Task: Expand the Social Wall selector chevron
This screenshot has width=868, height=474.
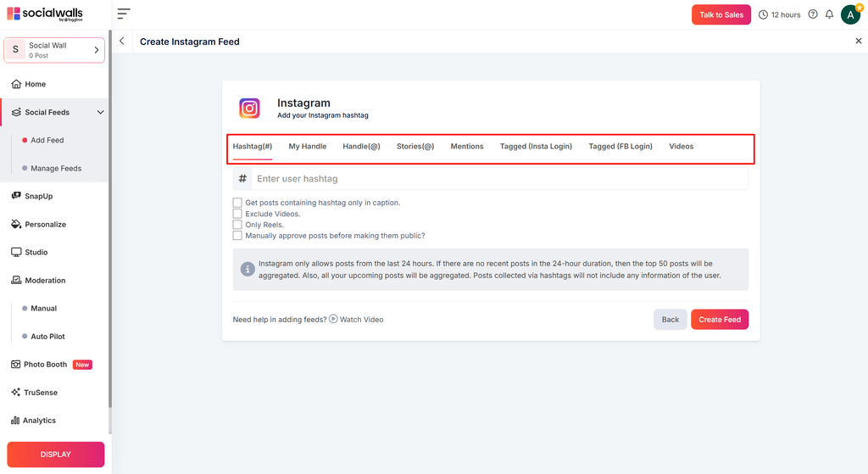Action: point(97,50)
